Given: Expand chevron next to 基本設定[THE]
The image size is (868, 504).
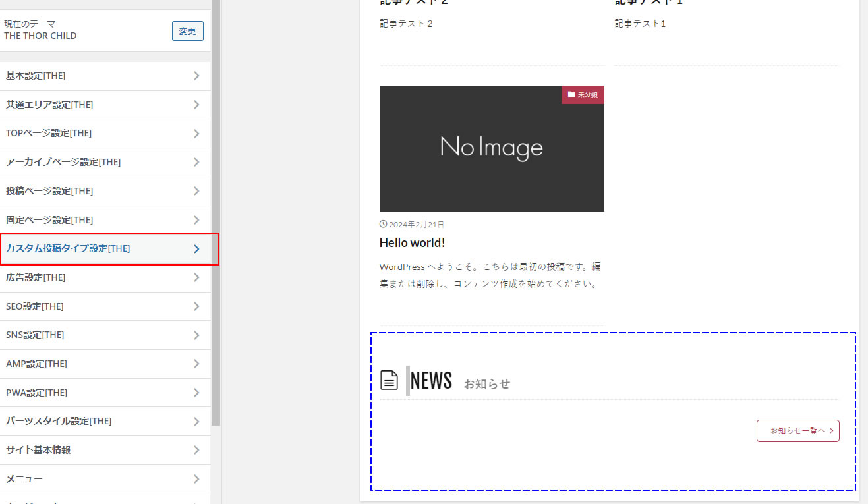Looking at the screenshot, I should pos(196,76).
